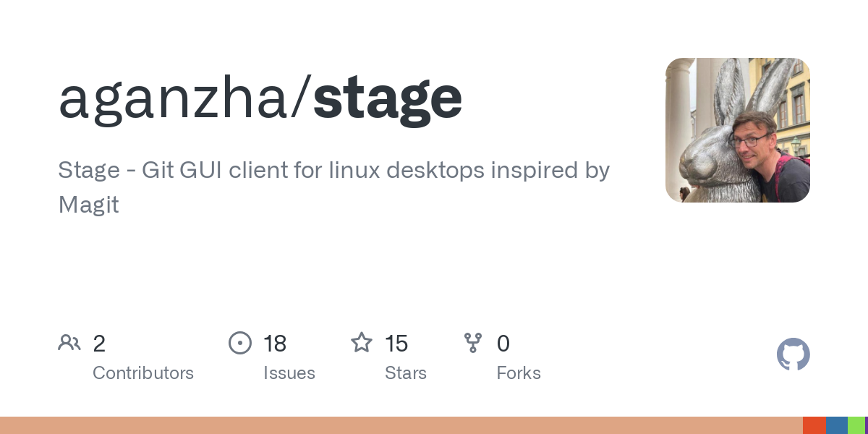Click the Contributors people icon
The height and width of the screenshot is (434, 868).
coord(69,342)
